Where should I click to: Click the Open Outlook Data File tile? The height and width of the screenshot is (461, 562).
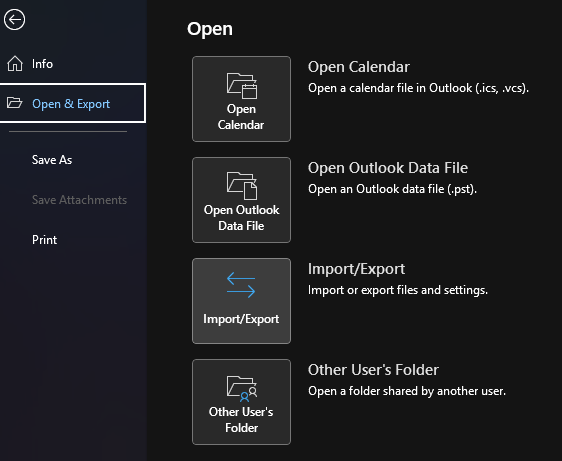(x=241, y=200)
